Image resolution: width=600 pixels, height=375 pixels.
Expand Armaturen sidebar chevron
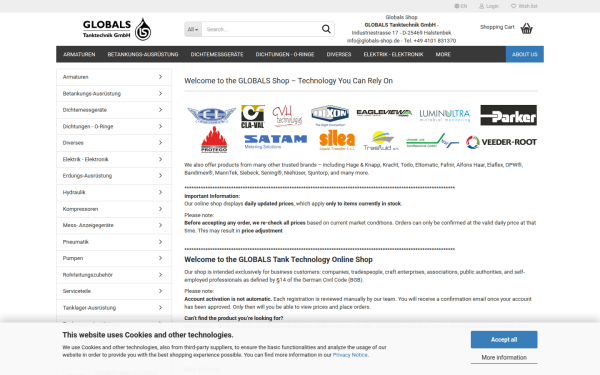(x=160, y=77)
